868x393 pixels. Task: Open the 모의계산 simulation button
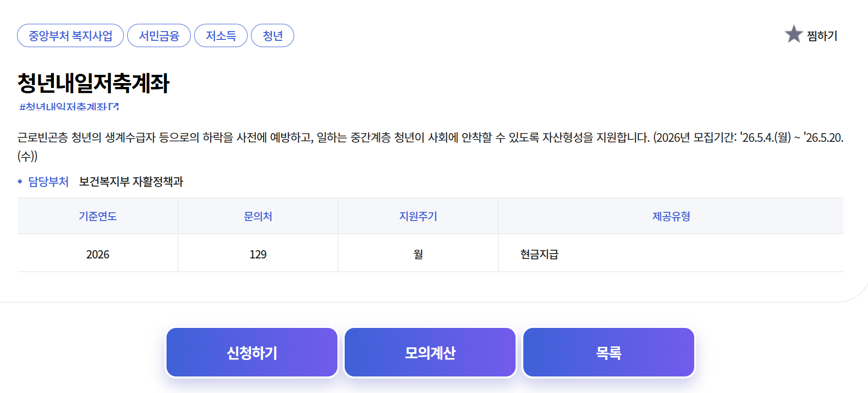[430, 352]
